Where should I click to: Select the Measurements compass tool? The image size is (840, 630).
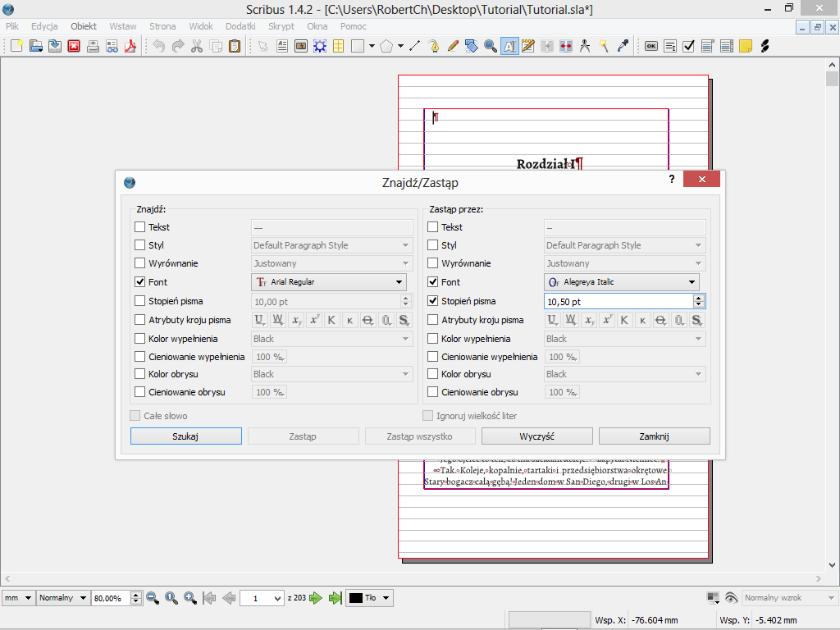click(x=585, y=46)
